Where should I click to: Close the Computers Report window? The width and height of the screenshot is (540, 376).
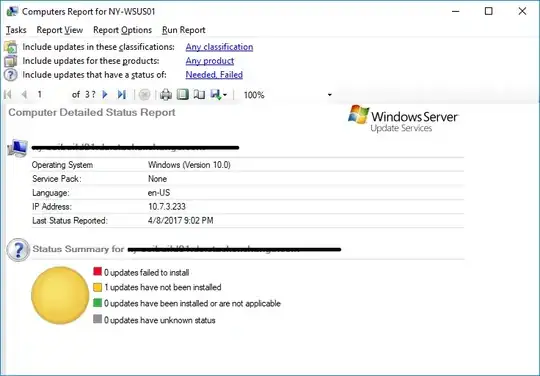point(522,11)
